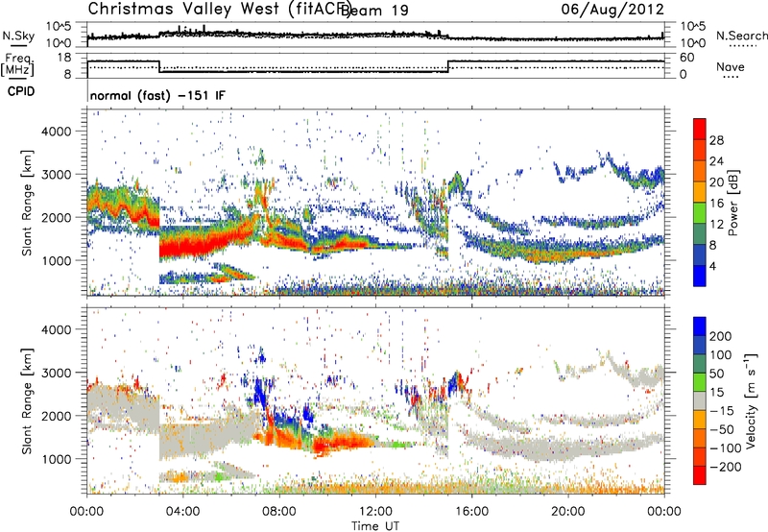Image resolution: width=768 pixels, height=532 pixels.
Task: Pick the green 15–50 Velocity color segment
Action: point(700,382)
